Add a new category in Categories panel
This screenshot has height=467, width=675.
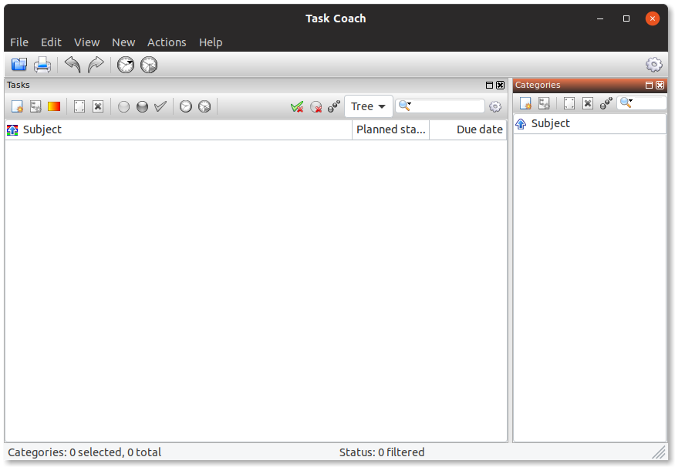[x=525, y=103]
